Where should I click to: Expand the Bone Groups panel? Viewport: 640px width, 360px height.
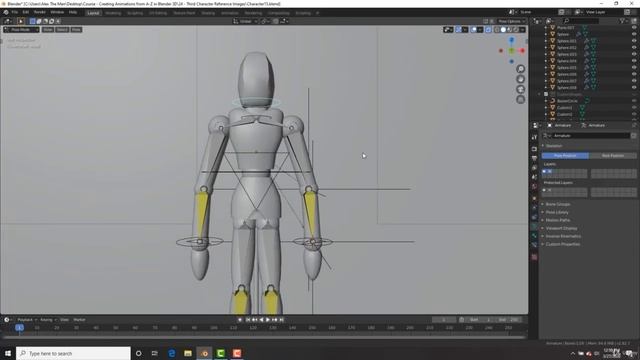pyautogui.click(x=558, y=204)
